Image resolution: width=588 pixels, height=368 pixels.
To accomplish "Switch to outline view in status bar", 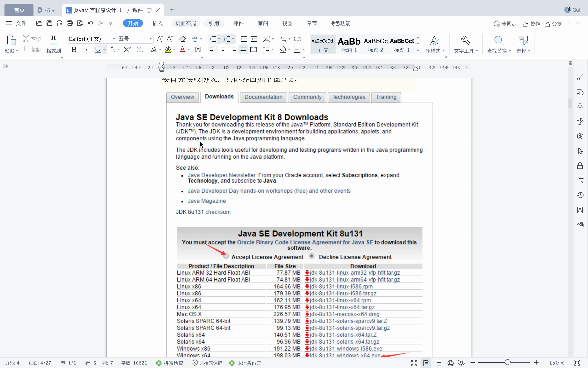I will point(439,363).
